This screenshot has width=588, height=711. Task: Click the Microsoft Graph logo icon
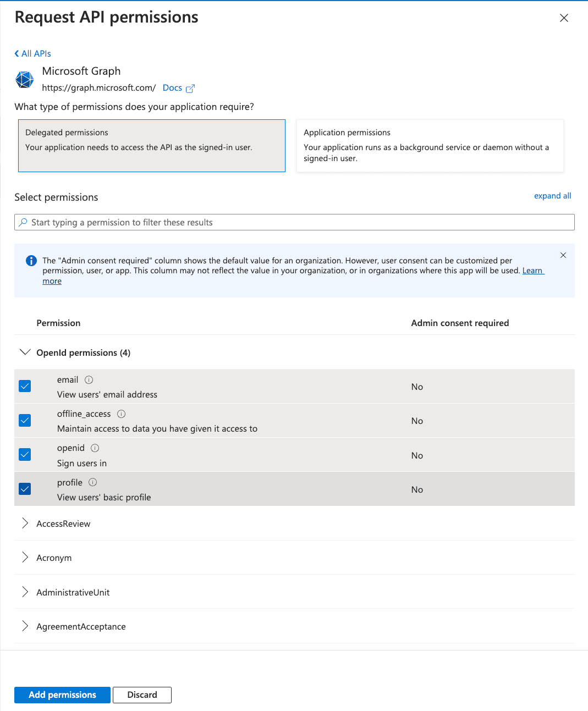(x=24, y=80)
